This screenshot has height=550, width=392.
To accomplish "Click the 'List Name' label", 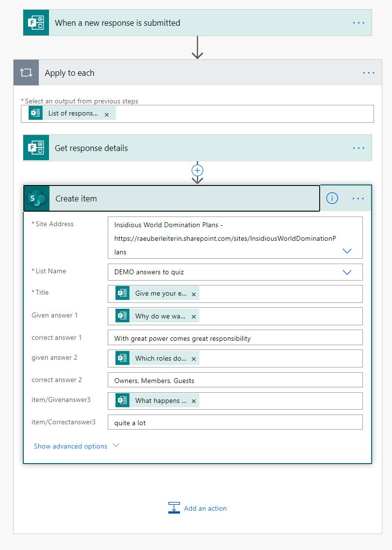I will point(51,271).
